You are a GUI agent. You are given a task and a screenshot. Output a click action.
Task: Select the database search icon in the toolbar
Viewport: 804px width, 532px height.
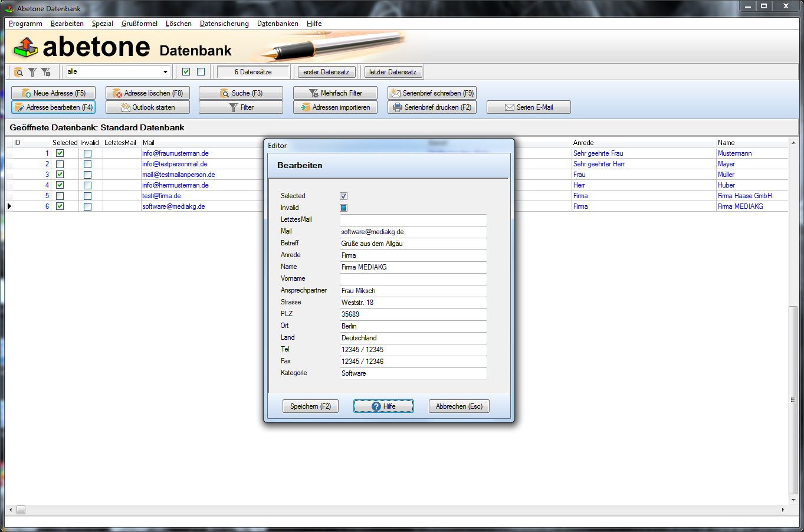click(18, 71)
